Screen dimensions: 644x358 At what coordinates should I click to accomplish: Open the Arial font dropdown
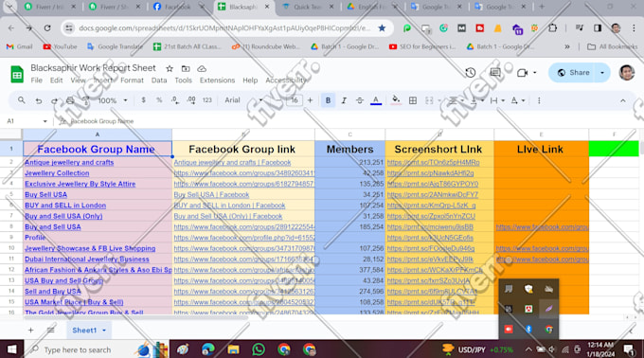point(243,100)
